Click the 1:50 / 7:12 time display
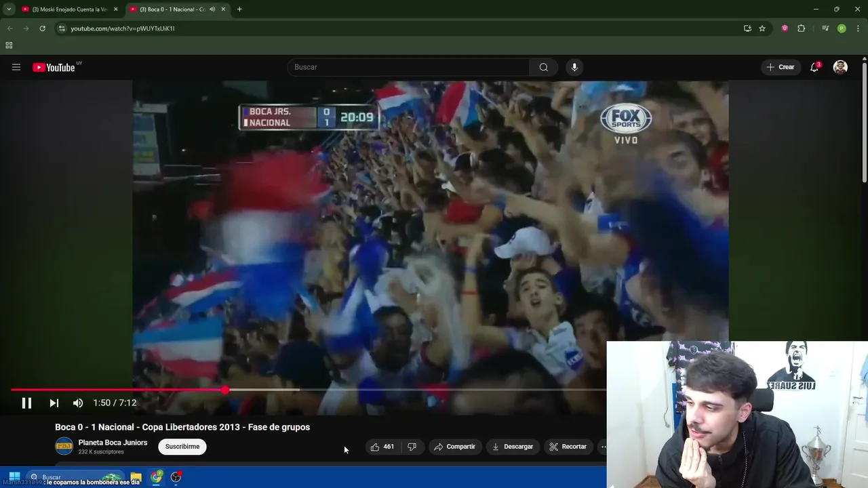Image resolution: width=868 pixels, height=488 pixels. click(115, 403)
